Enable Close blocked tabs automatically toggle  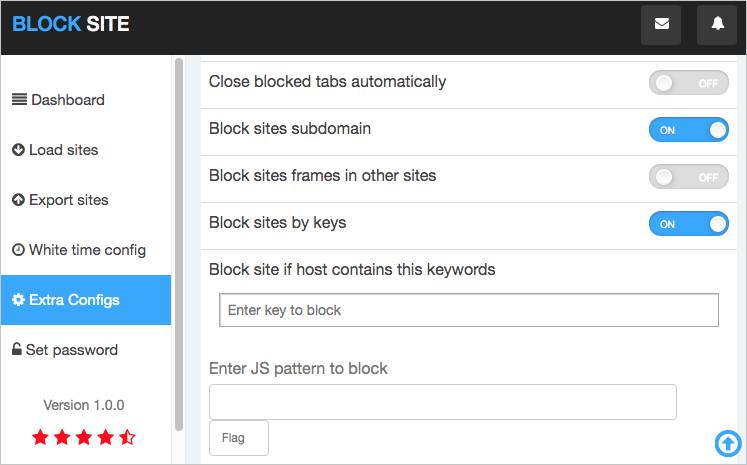pyautogui.click(x=688, y=83)
